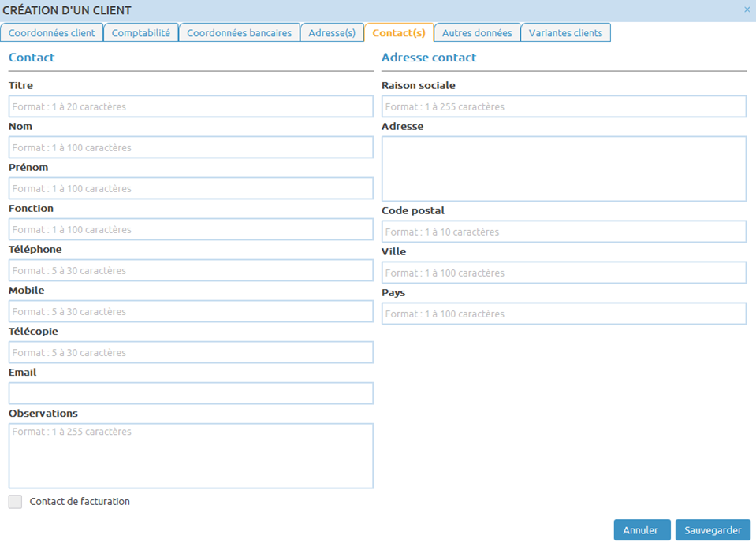The height and width of the screenshot is (542, 756).
Task: Go to the Coordonnées bancaires tab
Action: pos(239,33)
